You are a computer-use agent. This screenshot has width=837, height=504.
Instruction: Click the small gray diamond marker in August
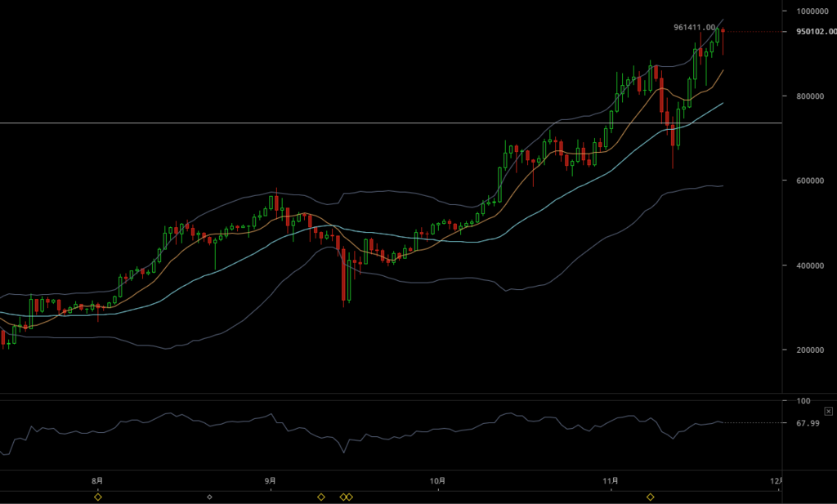[209, 497]
